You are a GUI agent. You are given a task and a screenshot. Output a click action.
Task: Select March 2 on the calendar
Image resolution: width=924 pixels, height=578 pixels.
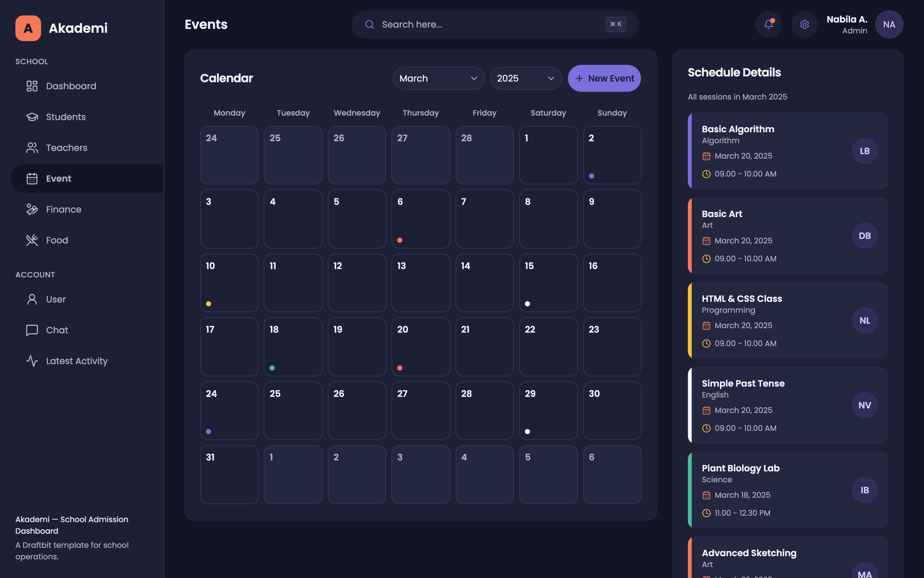(612, 155)
